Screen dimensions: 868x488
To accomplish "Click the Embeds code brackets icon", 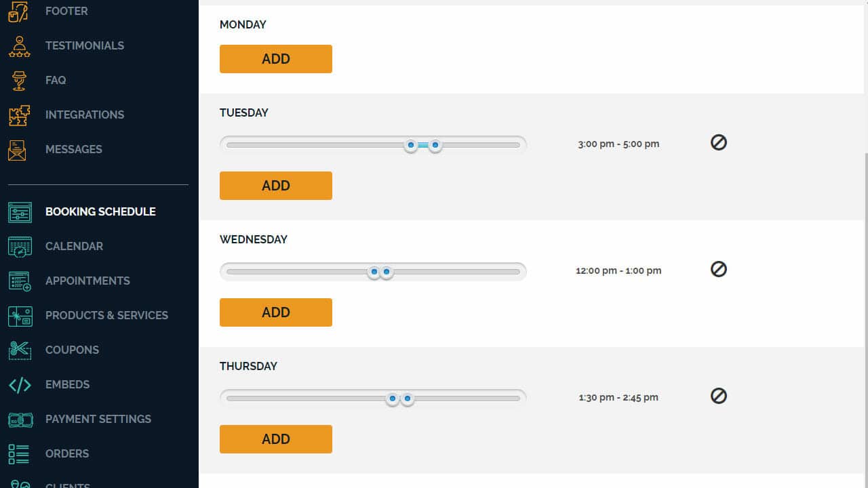I will (x=20, y=384).
